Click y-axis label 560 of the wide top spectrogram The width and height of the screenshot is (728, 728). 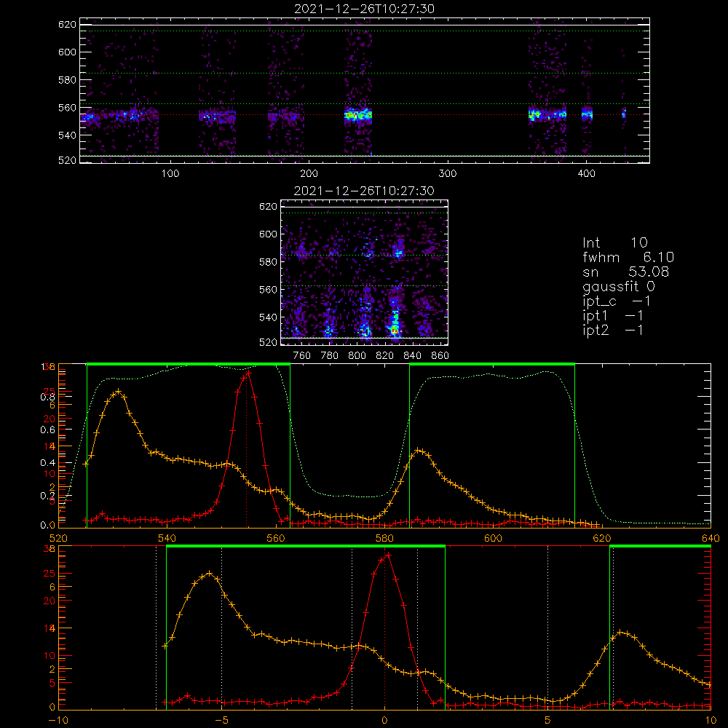(x=67, y=107)
